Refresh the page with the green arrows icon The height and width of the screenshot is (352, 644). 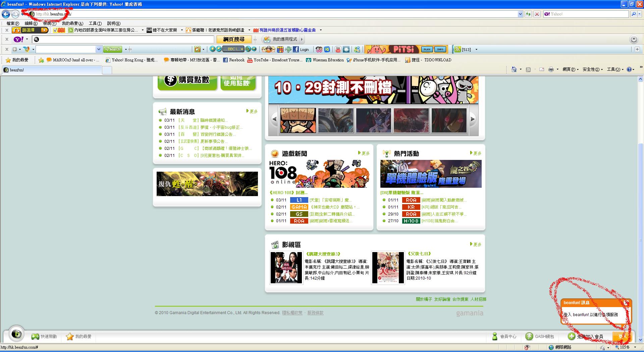528,14
